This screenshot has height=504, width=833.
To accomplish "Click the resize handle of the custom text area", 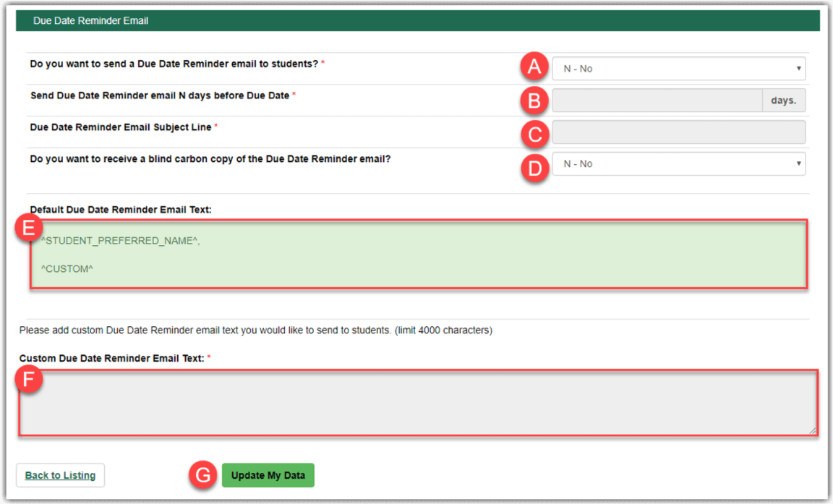I will [x=813, y=431].
